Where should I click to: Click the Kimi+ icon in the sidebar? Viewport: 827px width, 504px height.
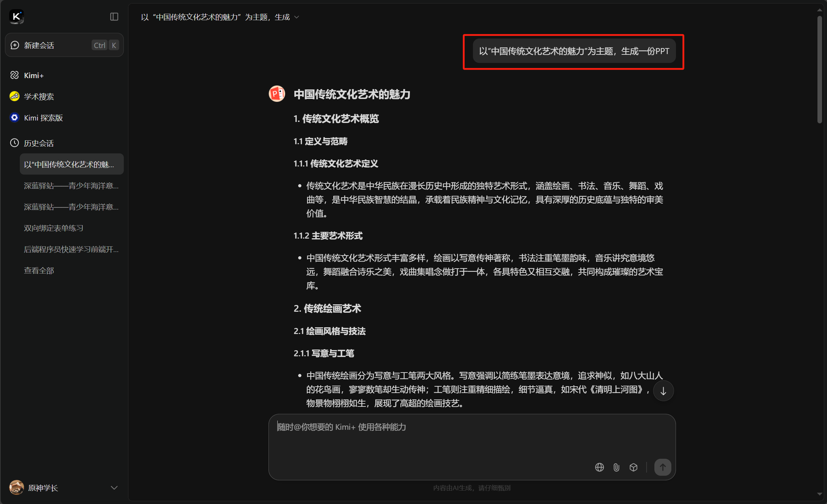(15, 75)
